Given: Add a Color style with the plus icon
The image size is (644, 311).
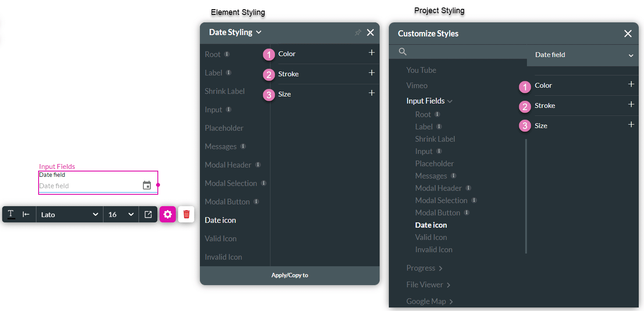Looking at the screenshot, I should (x=371, y=52).
